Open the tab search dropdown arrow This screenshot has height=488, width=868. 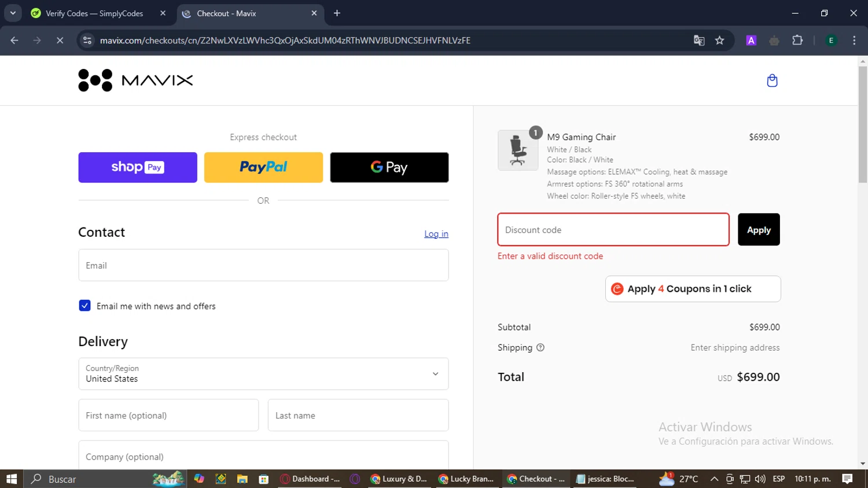click(x=13, y=13)
